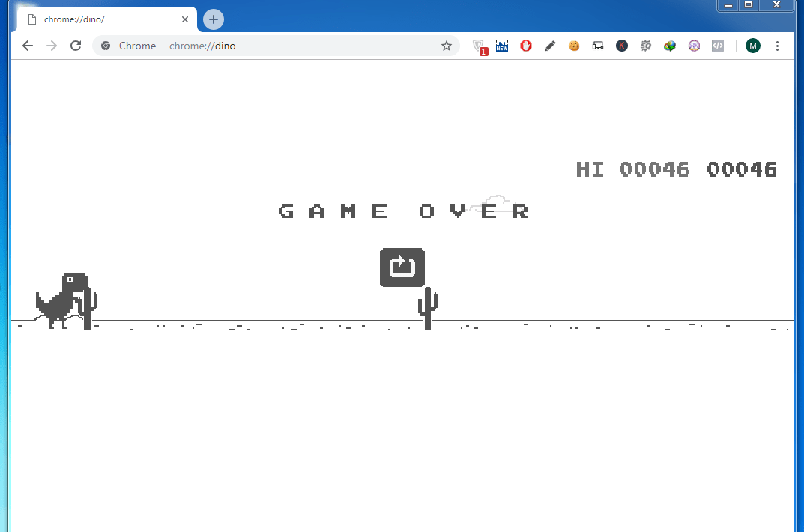
Task: Open the dark circle K extension
Action: [x=622, y=46]
